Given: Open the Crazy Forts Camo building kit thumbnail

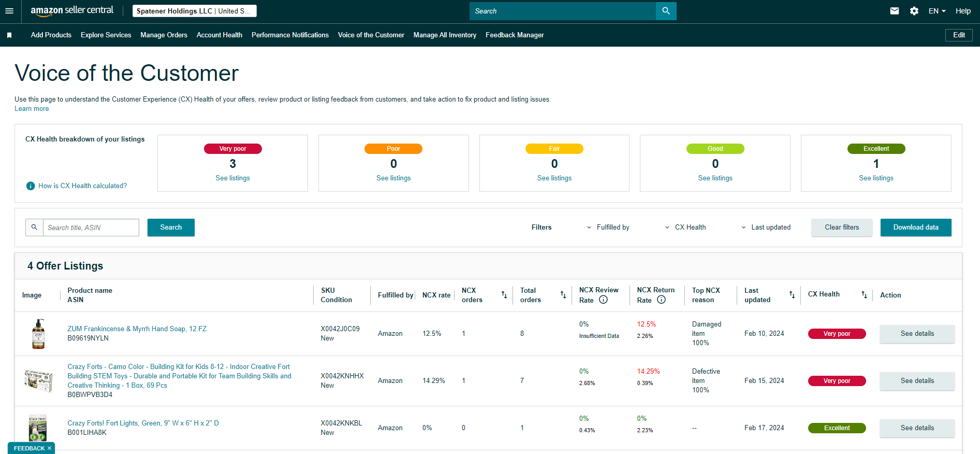Looking at the screenshot, I should 38,380.
